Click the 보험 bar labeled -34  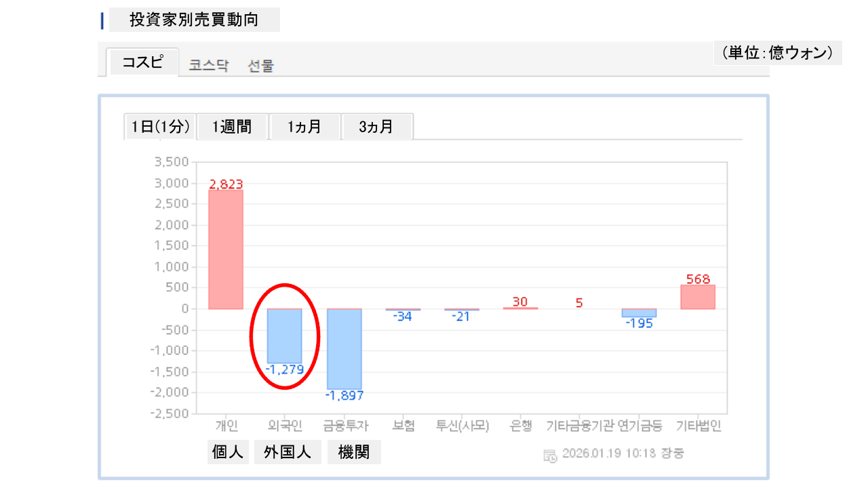[x=403, y=310]
